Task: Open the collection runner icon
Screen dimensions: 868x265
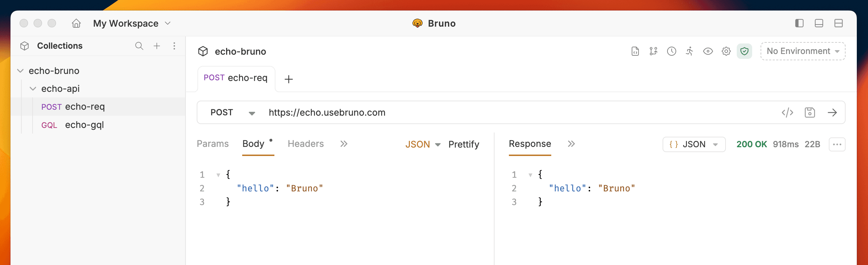Action: (x=689, y=51)
